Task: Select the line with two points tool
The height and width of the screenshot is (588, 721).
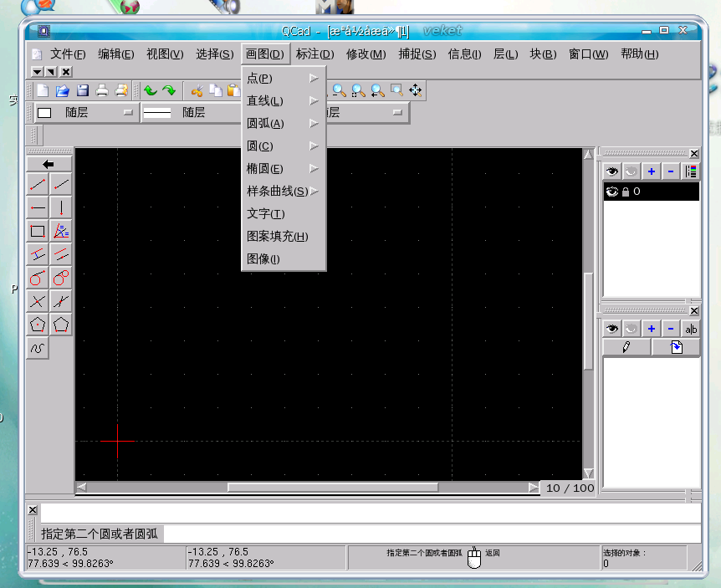Action: coord(38,184)
